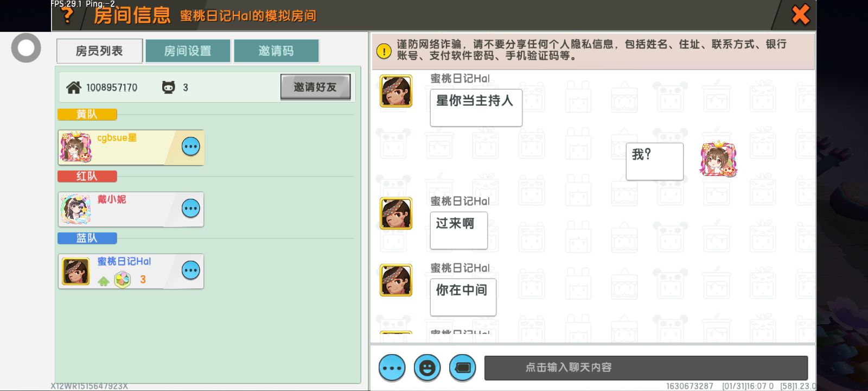The image size is (868, 391).
Task: Click sender avatar beside 你在中间 message
Action: click(x=396, y=281)
